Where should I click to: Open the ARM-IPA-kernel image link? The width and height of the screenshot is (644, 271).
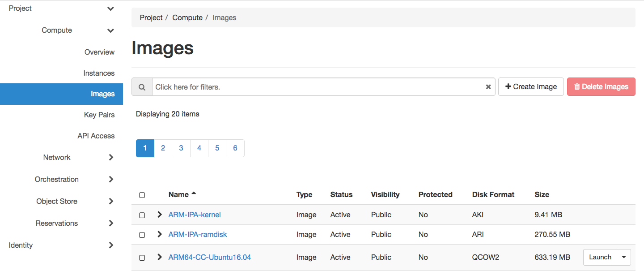pyautogui.click(x=195, y=215)
